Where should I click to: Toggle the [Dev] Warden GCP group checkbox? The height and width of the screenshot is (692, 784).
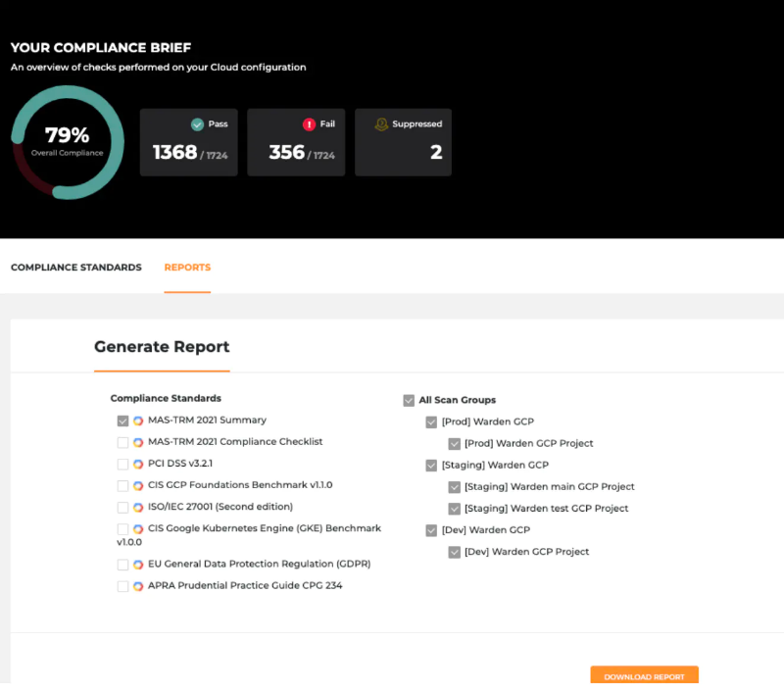[431, 530]
